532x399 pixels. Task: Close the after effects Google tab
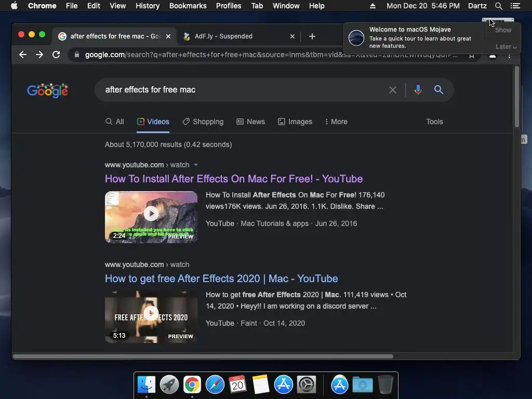[168, 36]
